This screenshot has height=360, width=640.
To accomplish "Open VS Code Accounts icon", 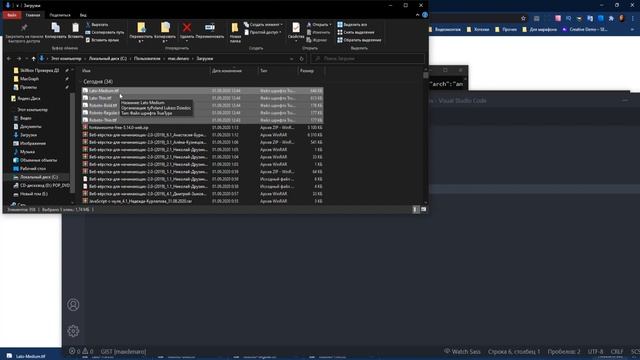I will [73, 305].
